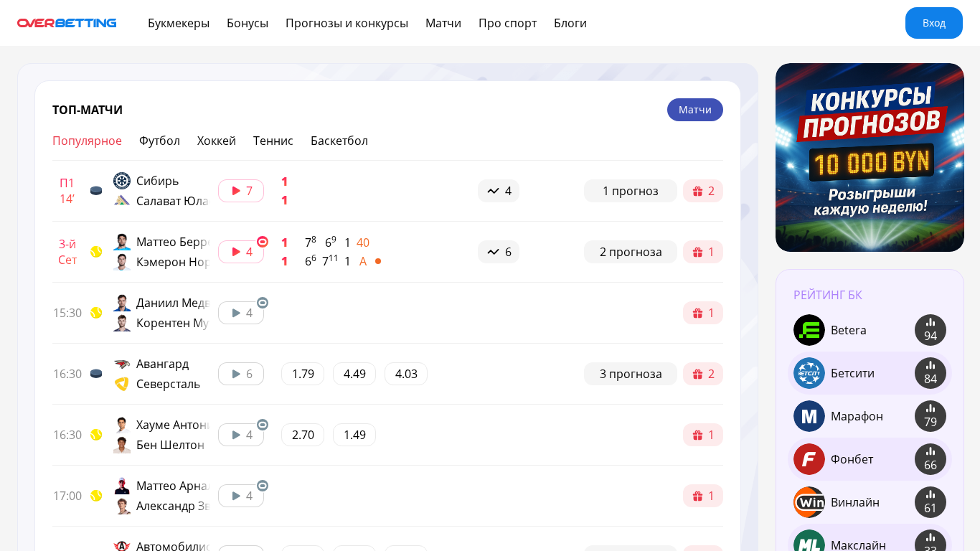This screenshot has height=551, width=980.
Task: Open the Марафон bookmaker logo
Action: (809, 416)
